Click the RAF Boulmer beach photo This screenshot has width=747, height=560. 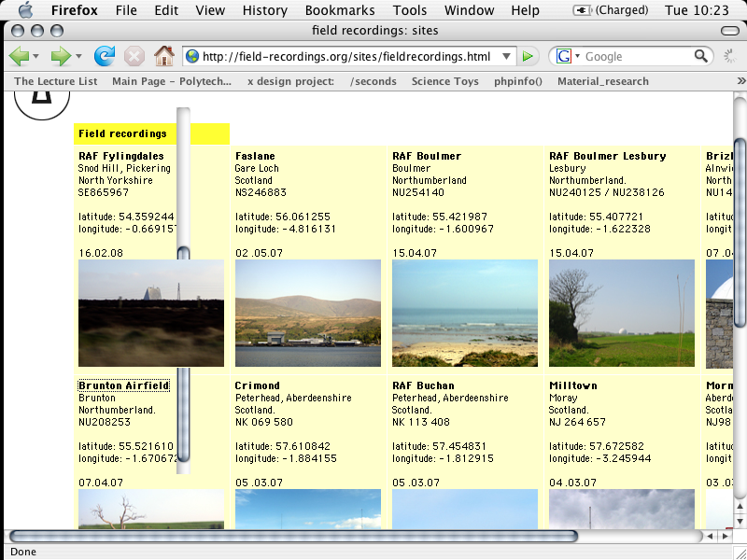464,313
